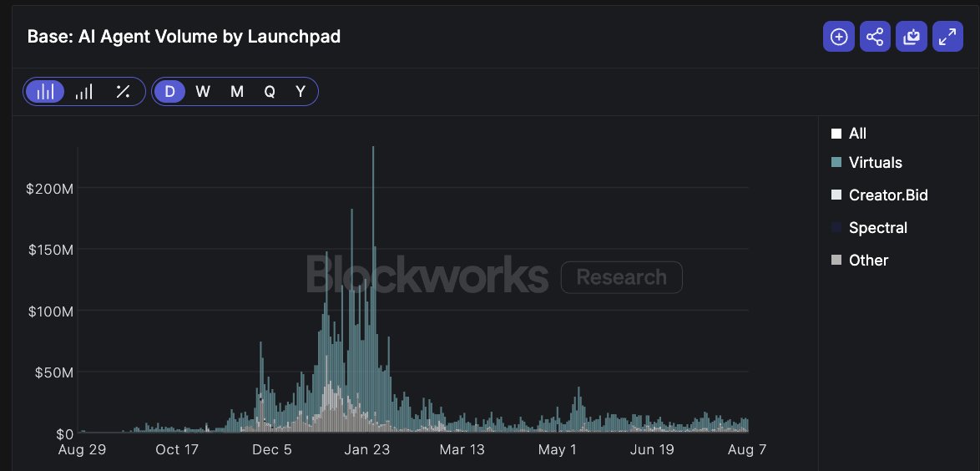Click the $150M y-axis label
This screenshot has height=471, width=980.
coord(50,251)
